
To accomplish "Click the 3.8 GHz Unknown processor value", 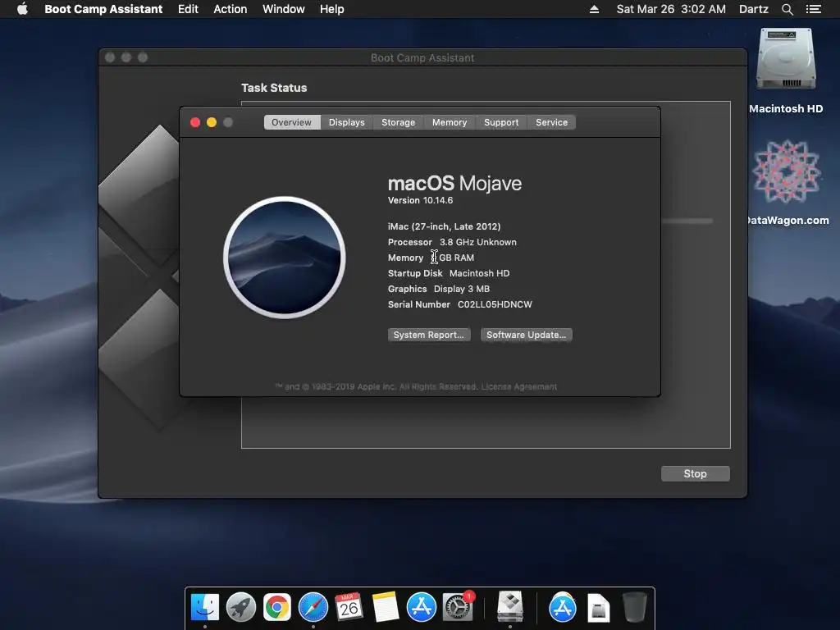I will click(478, 242).
